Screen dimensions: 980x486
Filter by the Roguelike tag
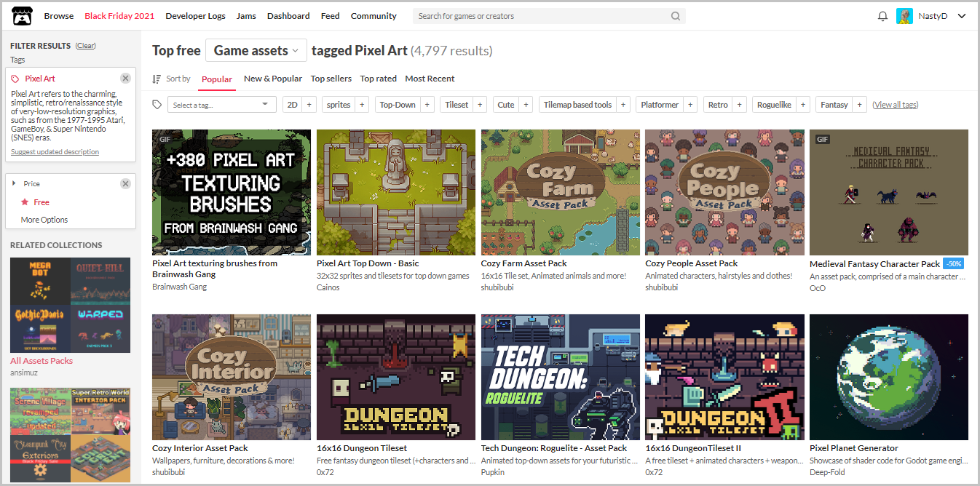pyautogui.click(x=774, y=105)
